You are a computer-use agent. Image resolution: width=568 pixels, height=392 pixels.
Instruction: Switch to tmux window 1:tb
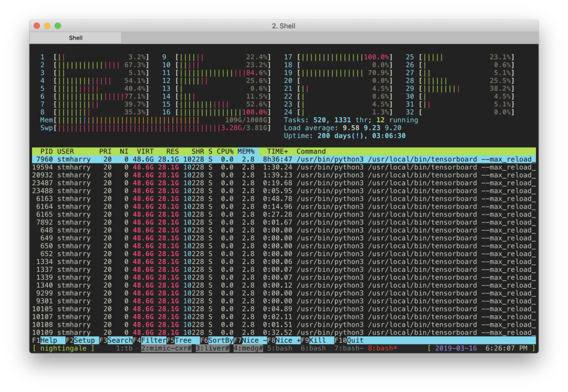124,348
